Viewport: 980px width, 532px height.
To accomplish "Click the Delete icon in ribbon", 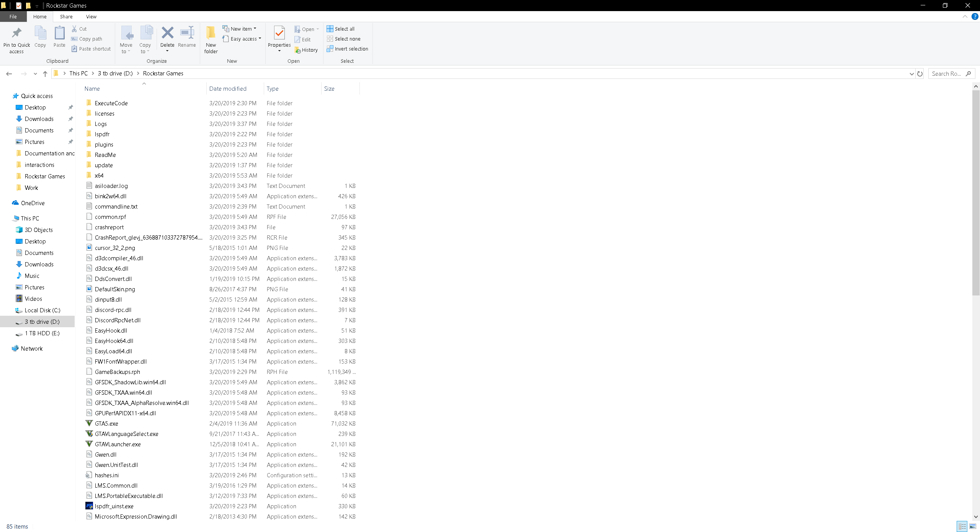I will coord(167,34).
